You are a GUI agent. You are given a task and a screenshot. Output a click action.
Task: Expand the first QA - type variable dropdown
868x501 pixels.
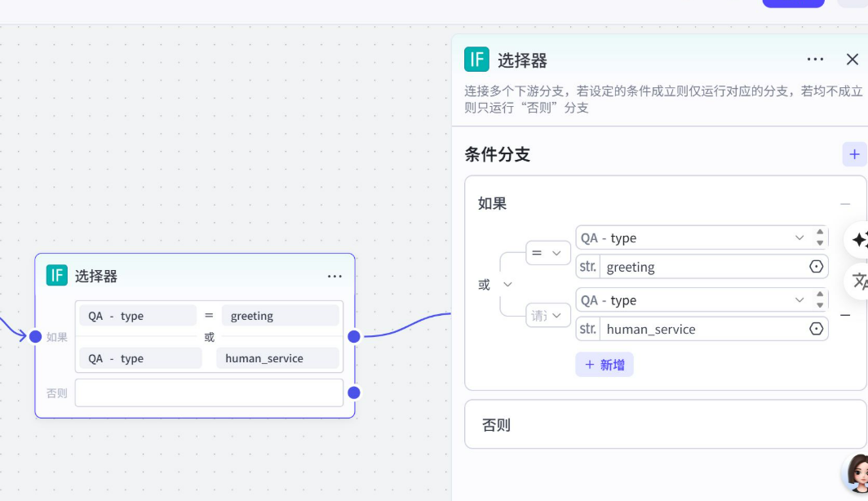[799, 238]
